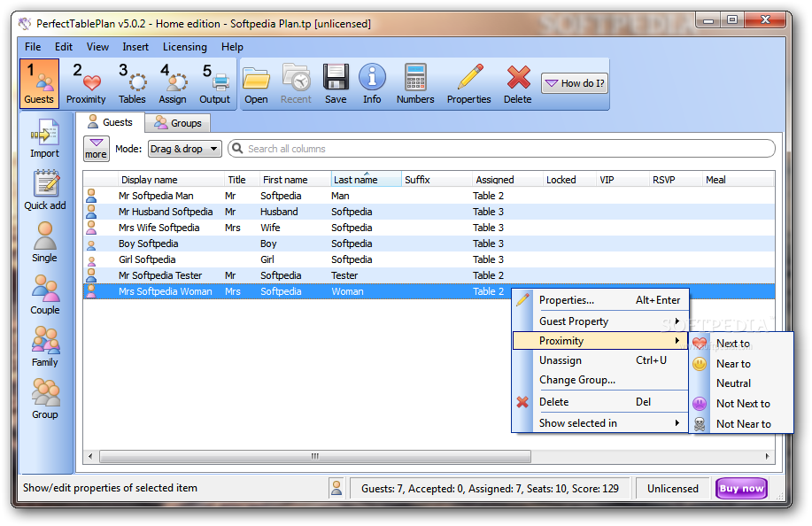Choose Change Group... from context menu
Viewport: 812px width, 526px height.
coord(600,380)
